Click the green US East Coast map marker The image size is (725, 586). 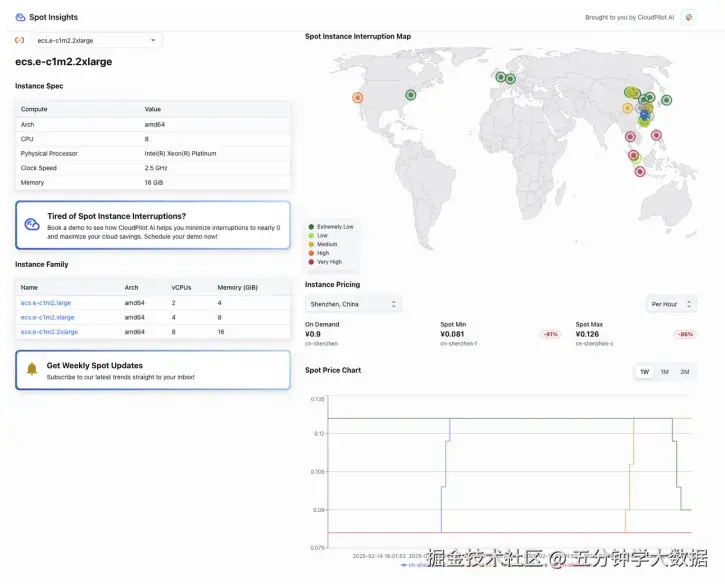tap(411, 95)
